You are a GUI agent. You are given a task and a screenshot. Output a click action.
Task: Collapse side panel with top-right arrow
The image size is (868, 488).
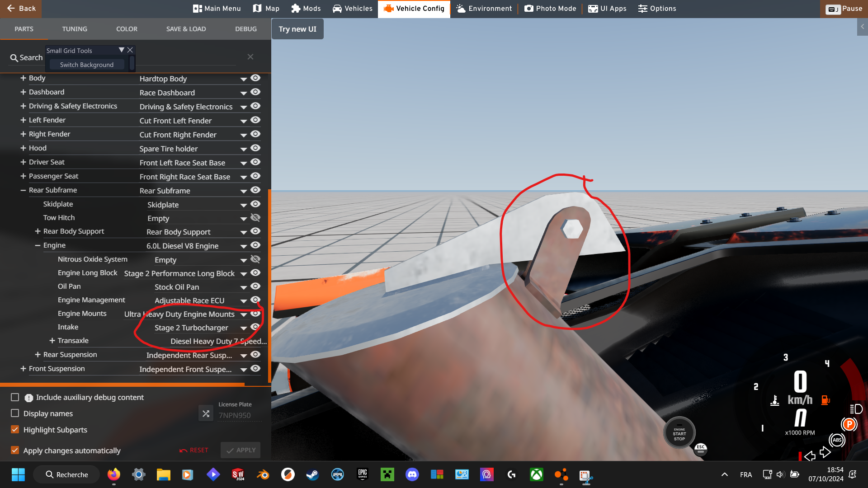862,27
